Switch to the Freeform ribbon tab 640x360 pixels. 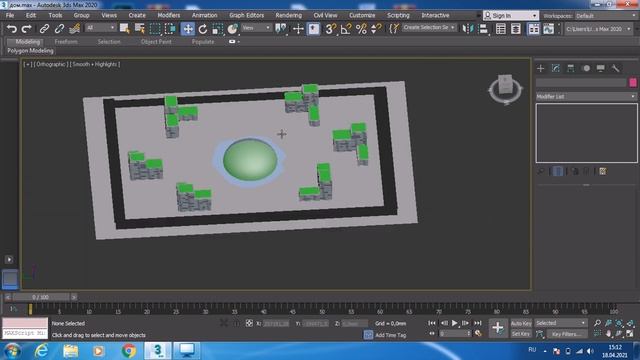tap(66, 42)
